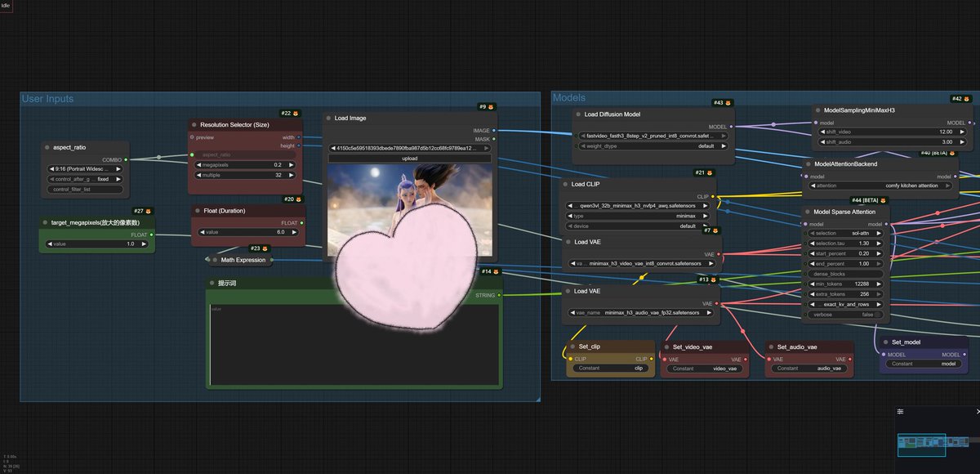Increase the Float (Duration) value arrow
Screen dimensions: 980x474
click(x=296, y=232)
